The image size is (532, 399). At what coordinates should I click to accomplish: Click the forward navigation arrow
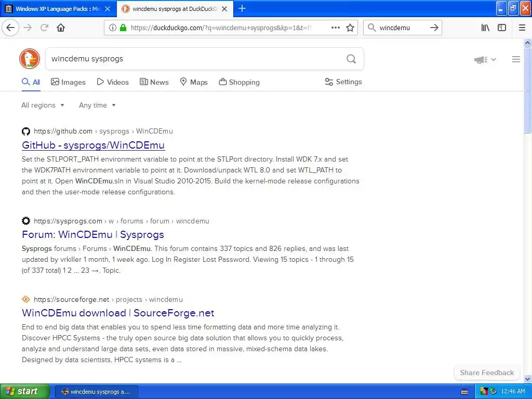(x=28, y=28)
